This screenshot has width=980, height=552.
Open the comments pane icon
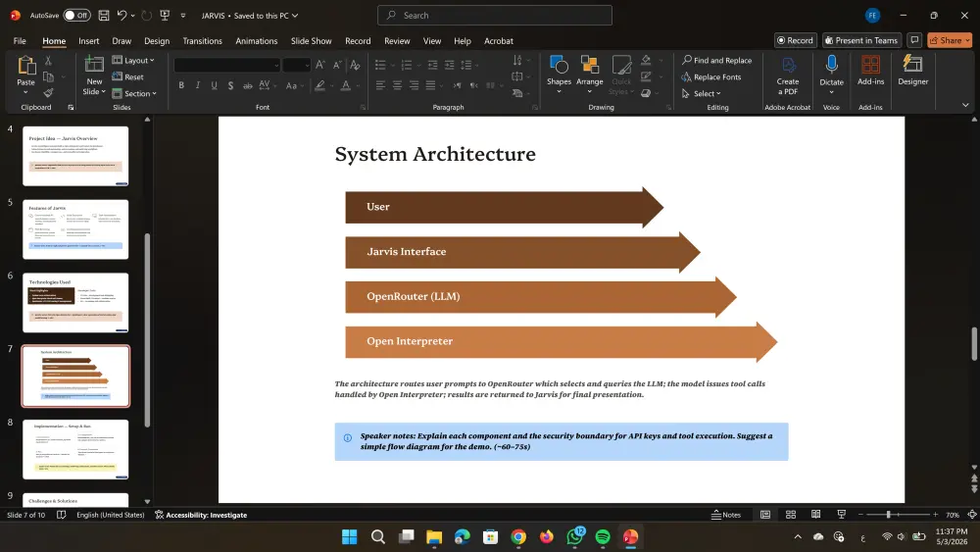pos(914,40)
